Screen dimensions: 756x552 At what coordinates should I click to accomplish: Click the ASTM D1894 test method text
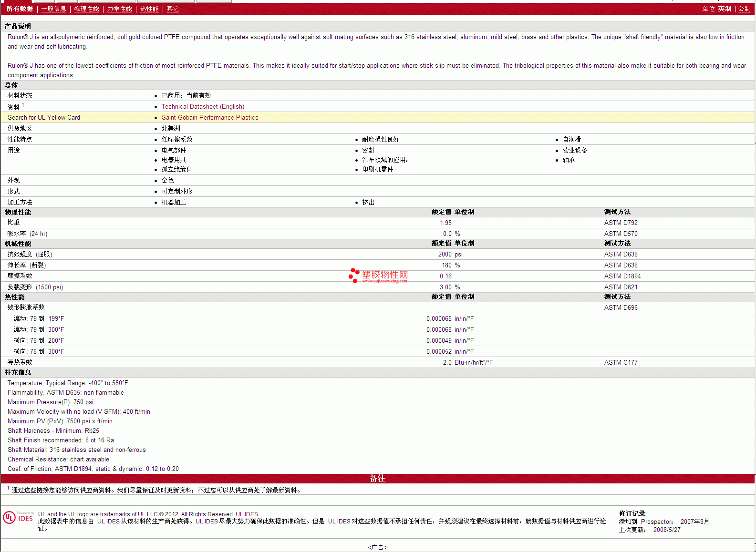(622, 276)
